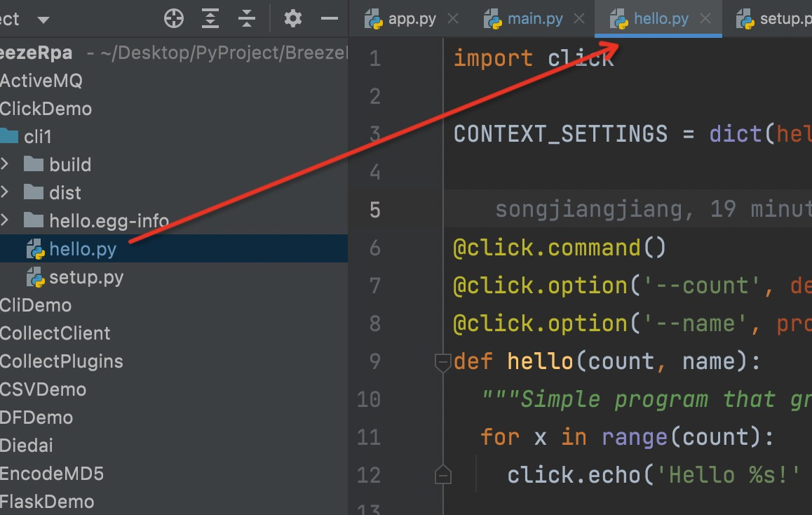Open the Project panel settings gear
Screen dimensions: 812x515
coord(292,18)
